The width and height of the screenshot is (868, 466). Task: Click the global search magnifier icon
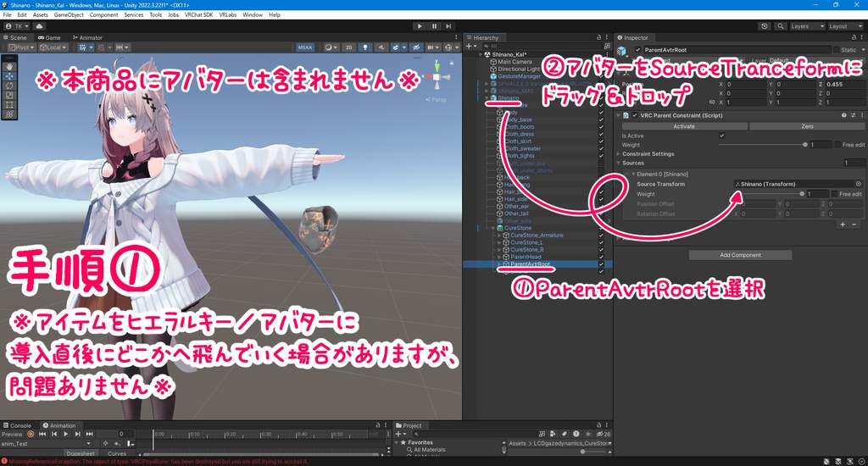tap(780, 26)
